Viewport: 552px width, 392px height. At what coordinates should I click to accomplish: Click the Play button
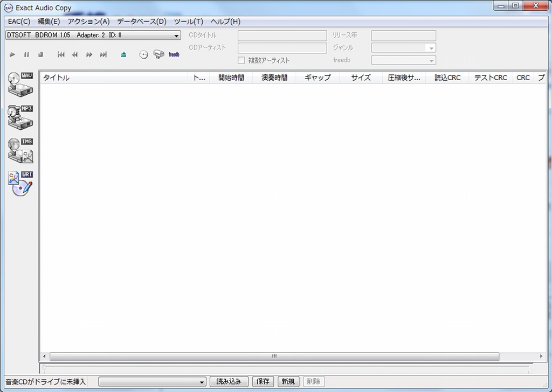pos(12,54)
